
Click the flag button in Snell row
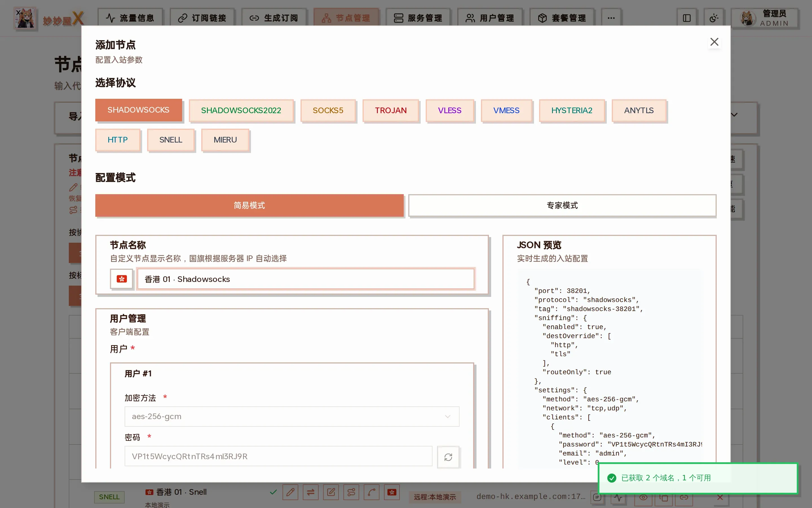pyautogui.click(x=392, y=492)
